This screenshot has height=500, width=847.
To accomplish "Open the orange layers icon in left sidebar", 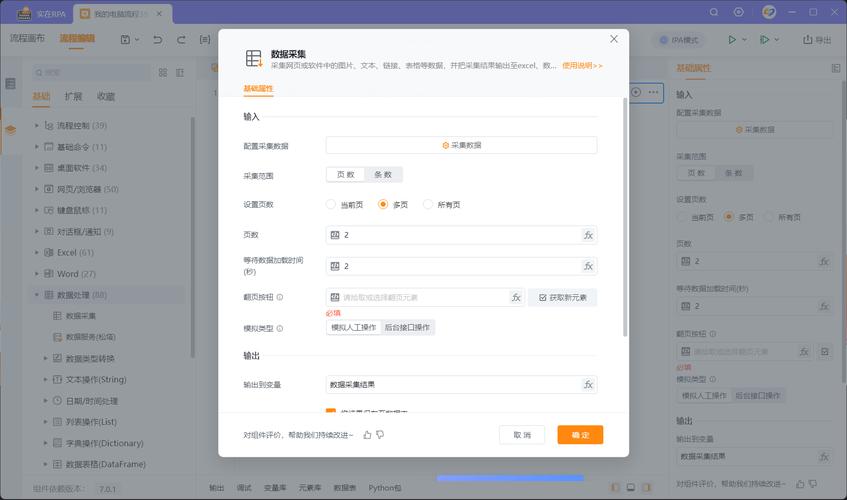I will (x=10, y=130).
